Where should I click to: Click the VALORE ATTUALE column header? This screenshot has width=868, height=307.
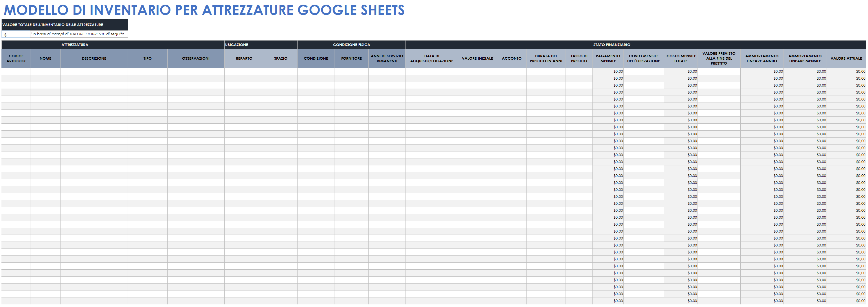[846, 59]
